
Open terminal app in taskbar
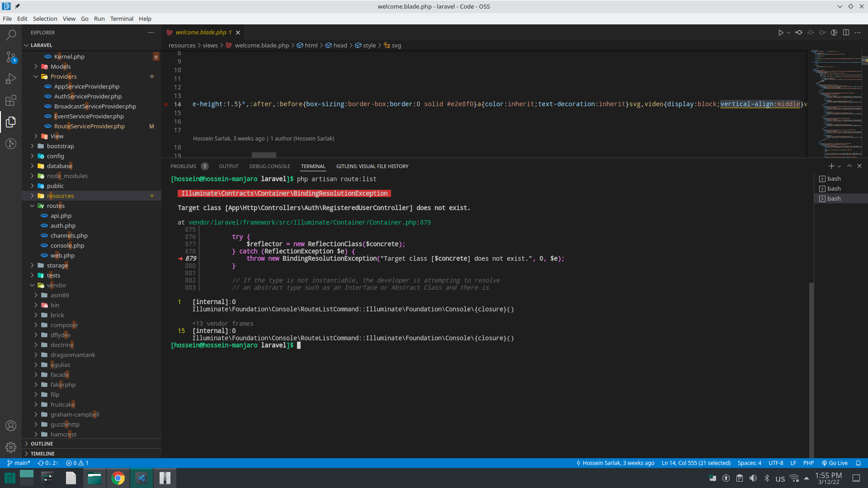pos(47,478)
